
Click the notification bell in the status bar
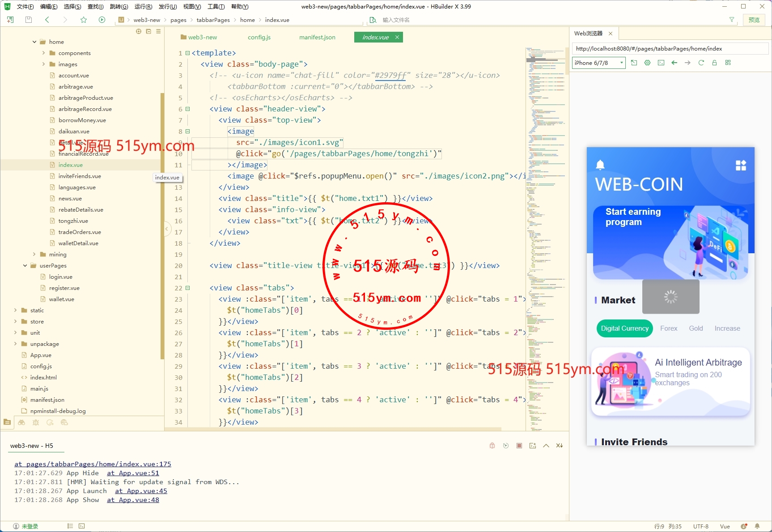pyautogui.click(x=757, y=526)
